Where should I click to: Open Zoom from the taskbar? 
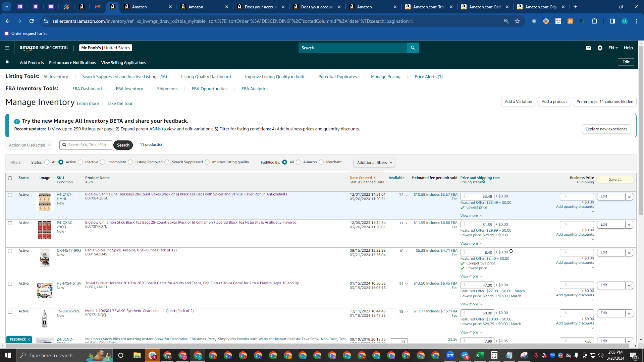click(450, 355)
